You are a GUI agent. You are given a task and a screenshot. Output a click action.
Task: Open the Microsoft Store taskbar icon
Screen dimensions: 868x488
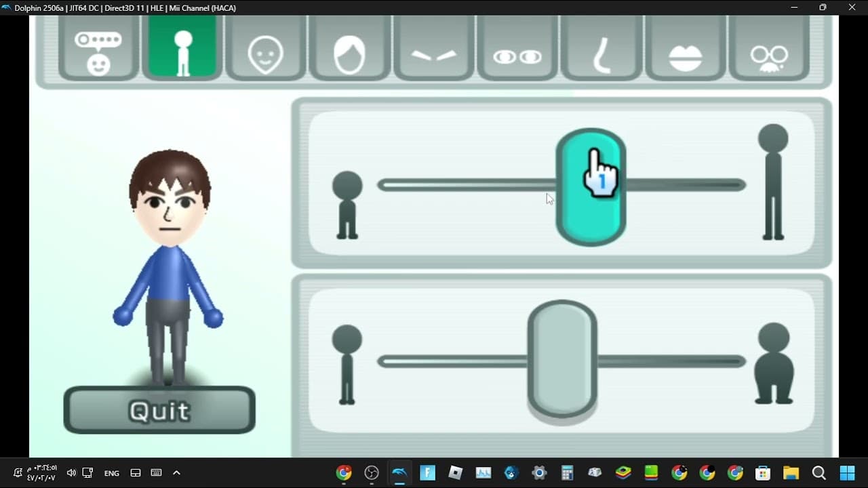pyautogui.click(x=763, y=473)
